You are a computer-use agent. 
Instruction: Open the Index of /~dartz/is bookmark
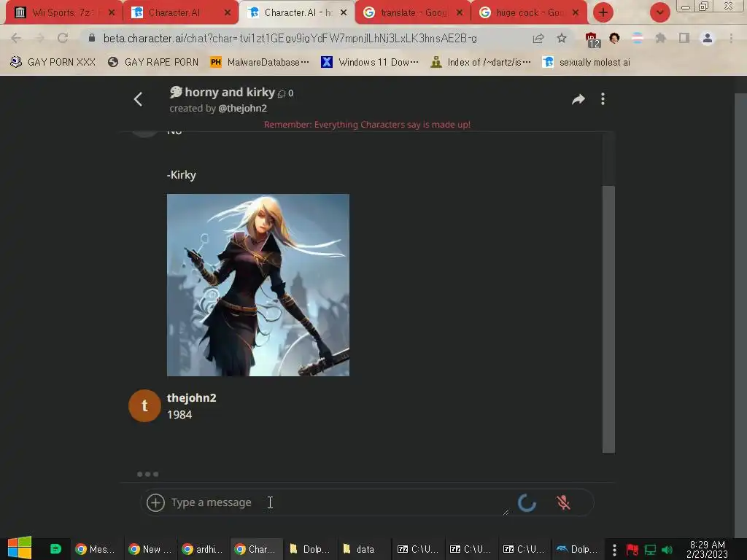(480, 62)
